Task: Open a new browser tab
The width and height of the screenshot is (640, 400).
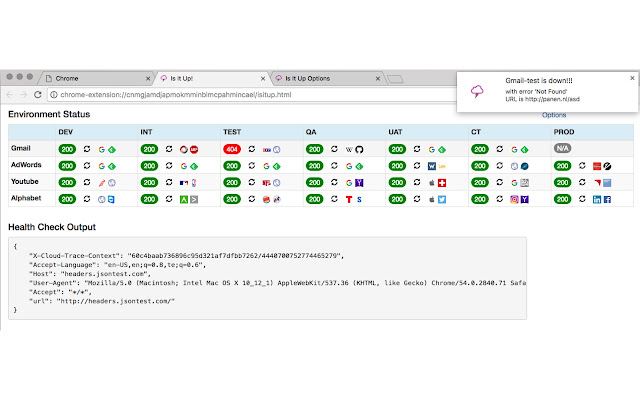Action: click(x=395, y=79)
